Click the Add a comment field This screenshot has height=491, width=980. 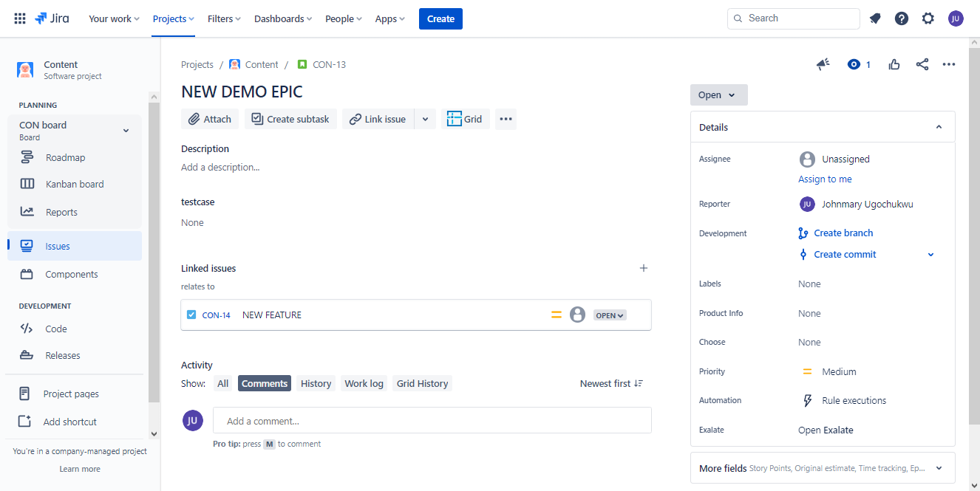(x=432, y=420)
